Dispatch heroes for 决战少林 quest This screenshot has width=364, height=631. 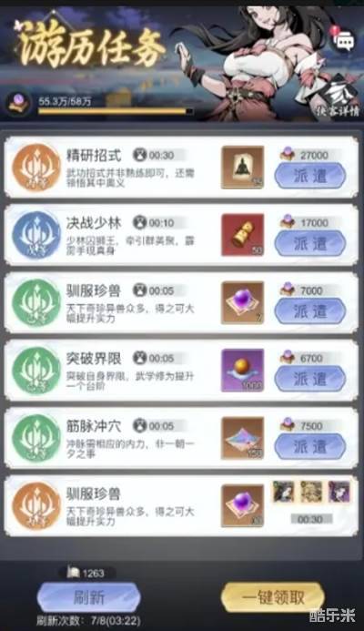(x=310, y=243)
